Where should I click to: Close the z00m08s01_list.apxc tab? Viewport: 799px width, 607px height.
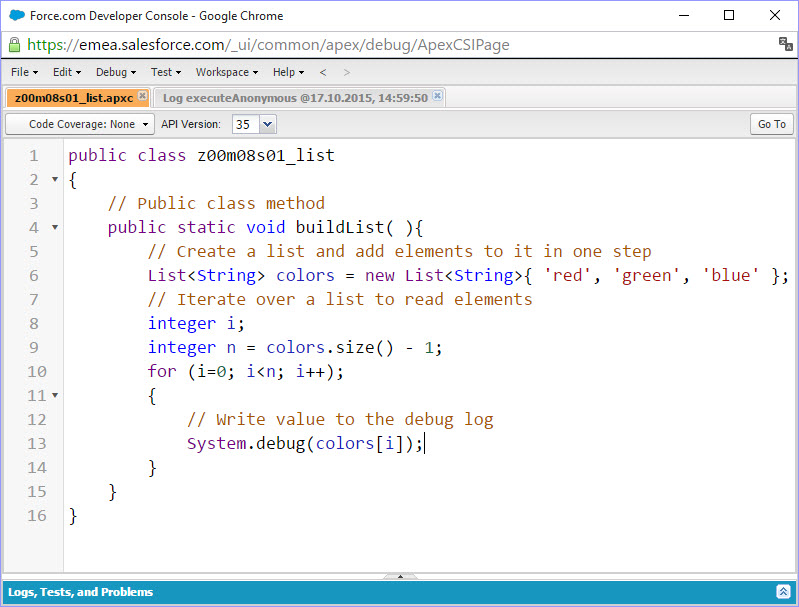[142, 97]
